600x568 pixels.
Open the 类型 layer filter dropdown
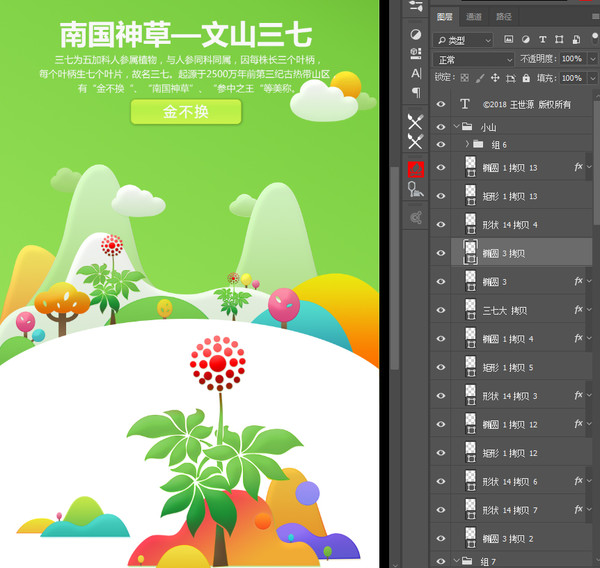click(463, 40)
